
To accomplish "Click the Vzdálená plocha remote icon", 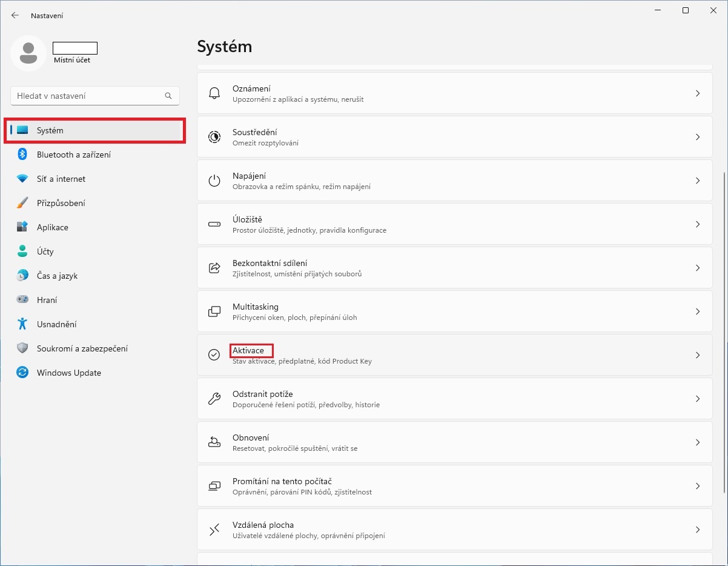I will (214, 530).
